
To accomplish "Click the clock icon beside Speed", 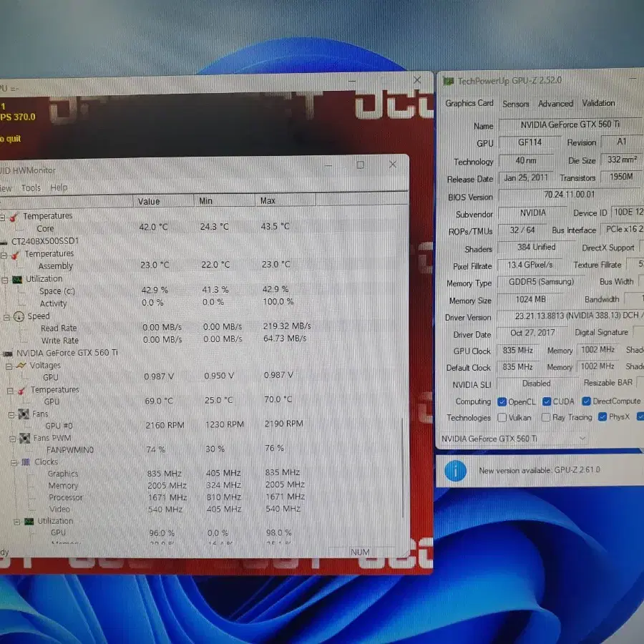I will pos(19,316).
